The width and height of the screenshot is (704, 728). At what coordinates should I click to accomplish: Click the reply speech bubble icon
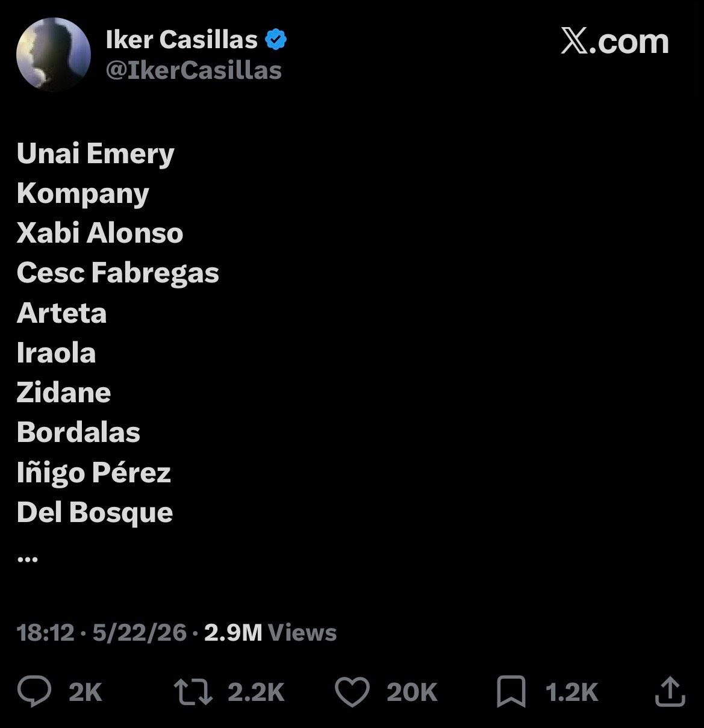34,691
